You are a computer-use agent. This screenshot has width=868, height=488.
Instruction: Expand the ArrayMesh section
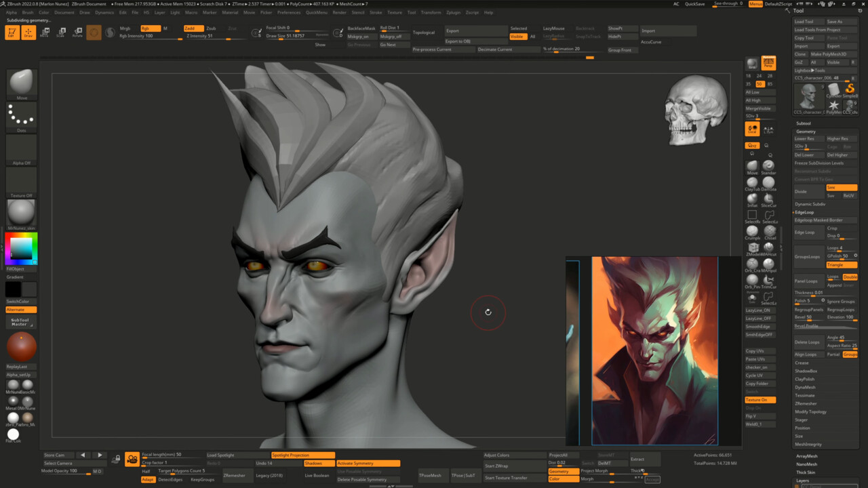click(x=807, y=456)
